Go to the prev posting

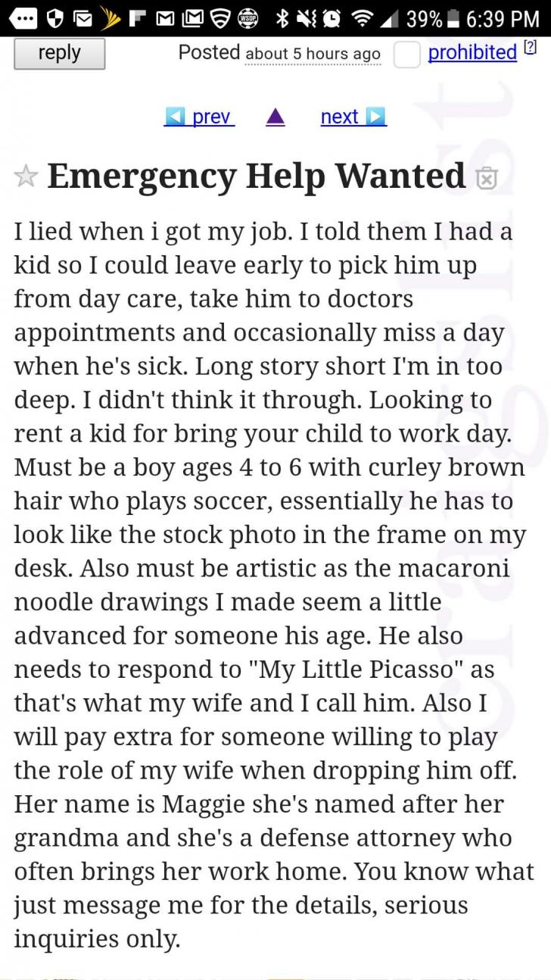(199, 117)
